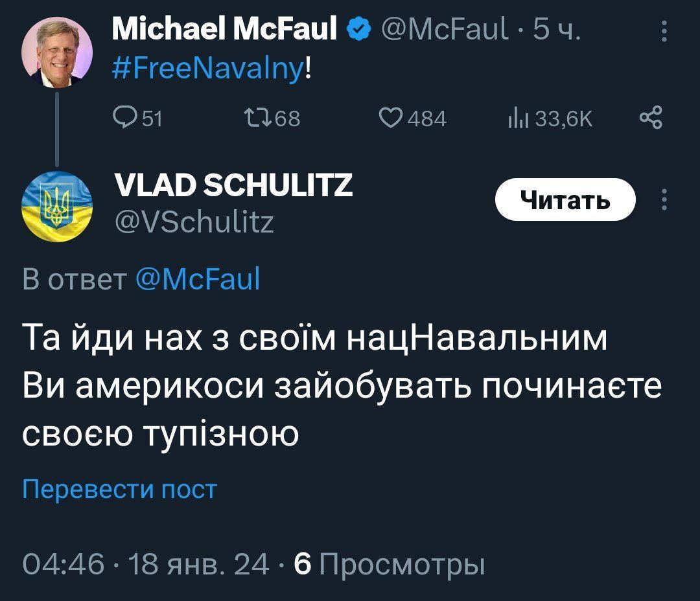Click the @McFaul mention in В ответ line
700x601 pixels.
198,279
